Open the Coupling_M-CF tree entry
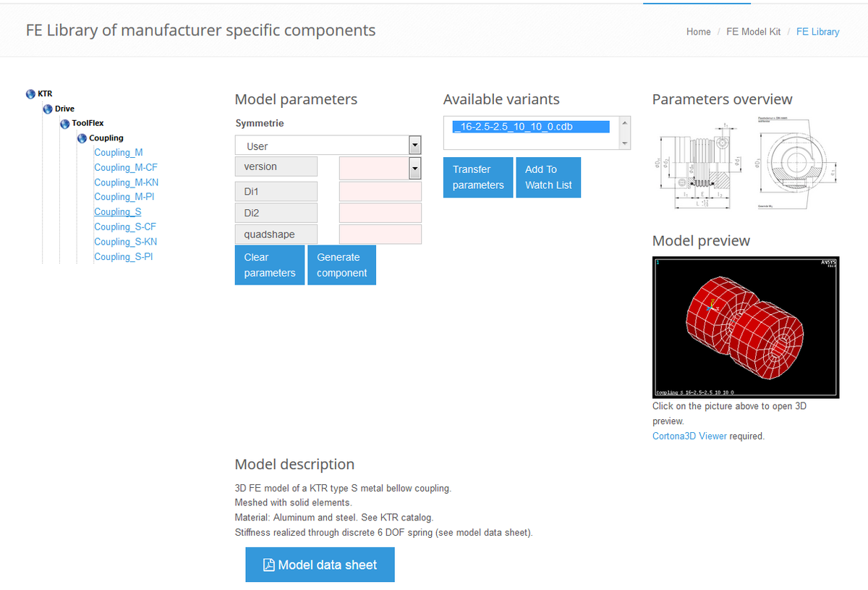868x590 pixels. pos(126,167)
